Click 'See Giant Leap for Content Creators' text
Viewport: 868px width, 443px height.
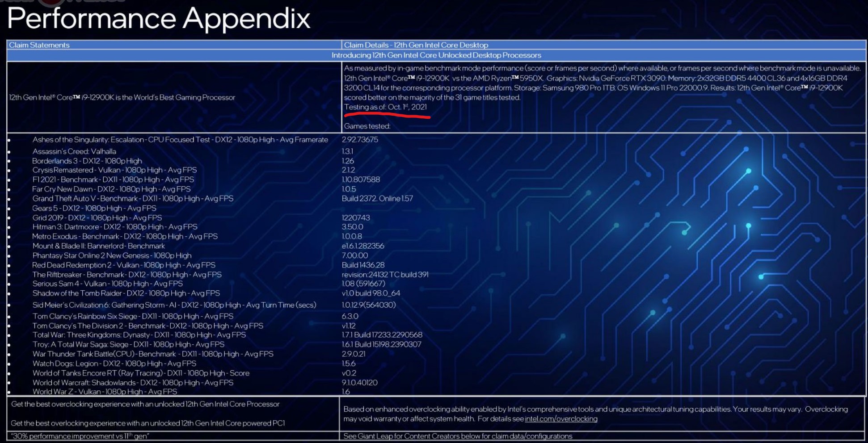(458, 436)
